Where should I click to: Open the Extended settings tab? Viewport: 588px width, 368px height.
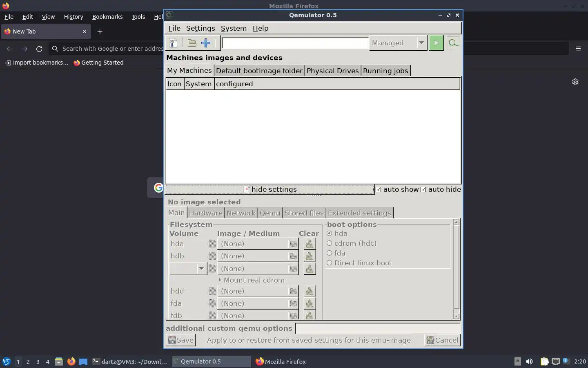(x=359, y=213)
